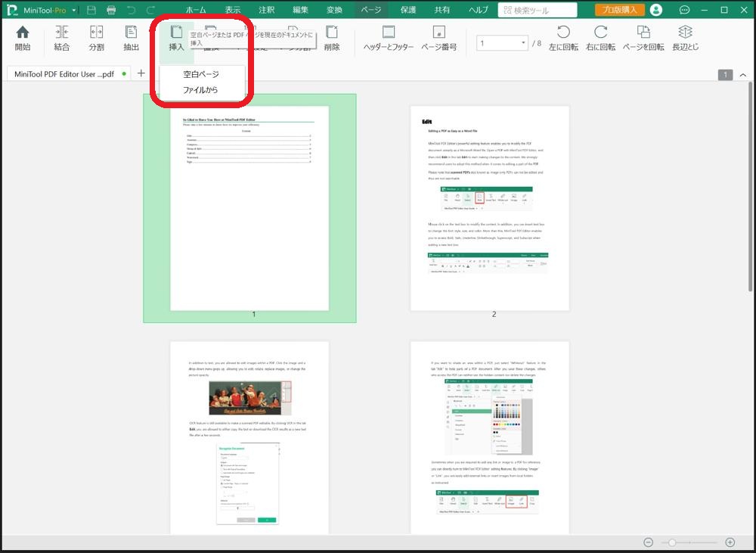
Task: Open the user account icon
Action: (x=655, y=10)
